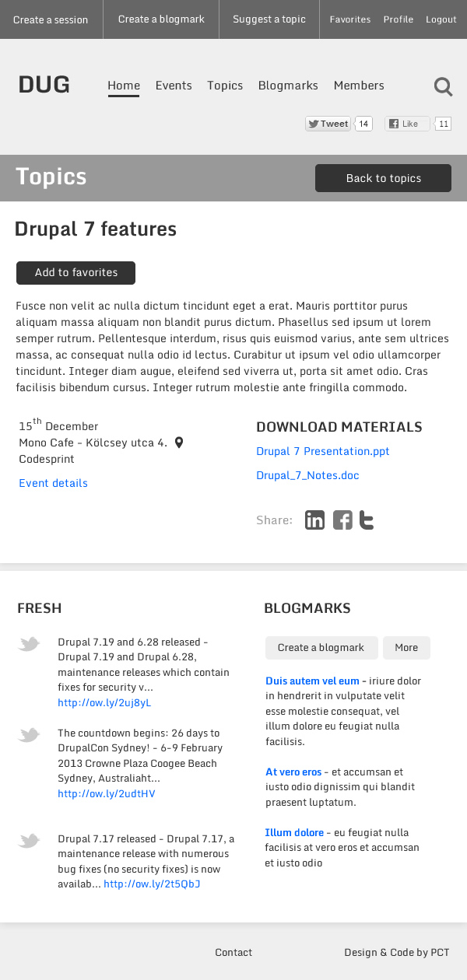Expand the Like count showing 11
This screenshot has height=980, width=467.
(444, 123)
